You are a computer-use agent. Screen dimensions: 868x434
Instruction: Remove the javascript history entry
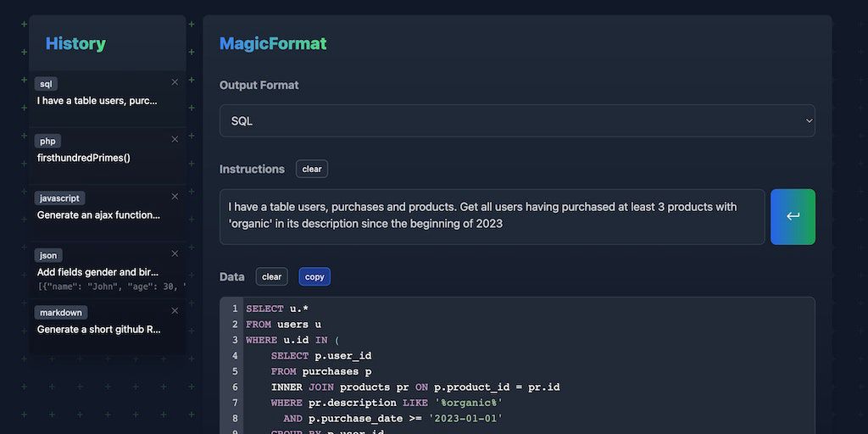tap(175, 196)
